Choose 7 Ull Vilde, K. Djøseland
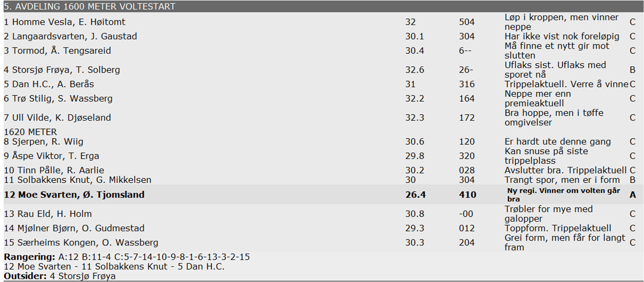The width and height of the screenshot is (644, 282). tap(58, 117)
